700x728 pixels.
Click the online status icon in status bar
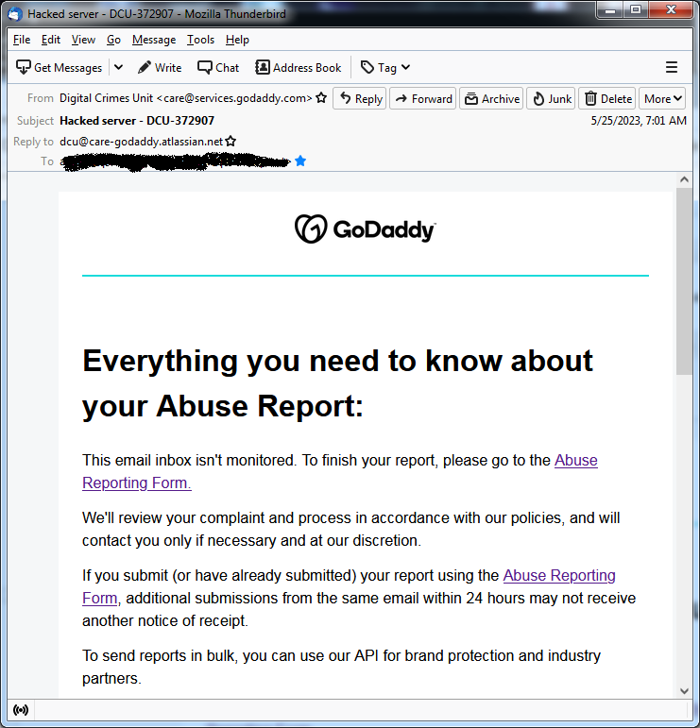click(21, 710)
